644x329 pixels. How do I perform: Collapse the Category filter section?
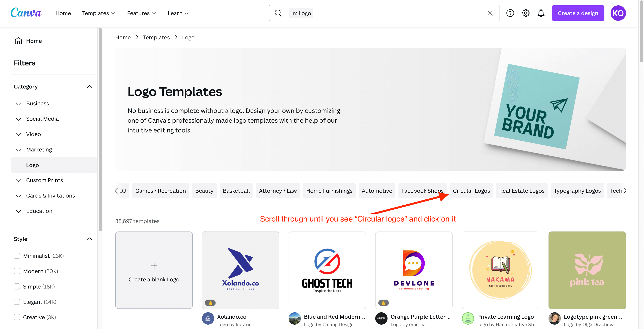coord(89,87)
